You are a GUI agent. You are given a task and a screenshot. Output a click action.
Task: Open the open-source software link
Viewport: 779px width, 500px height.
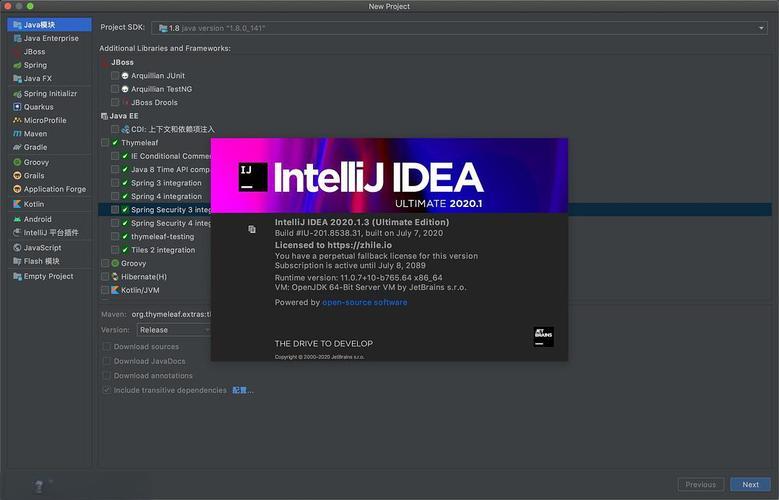pyautogui.click(x=365, y=302)
